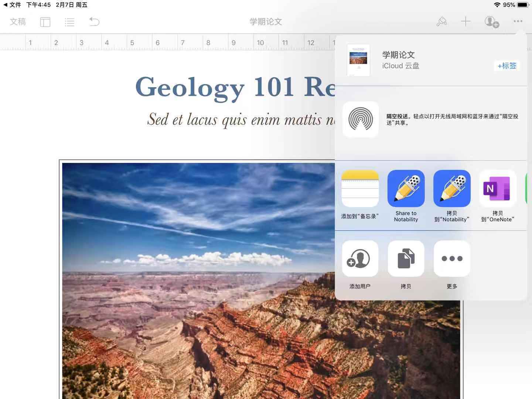This screenshot has height=399, width=532.
Task: Tap the 拷贝 copy action
Action: (406, 259)
